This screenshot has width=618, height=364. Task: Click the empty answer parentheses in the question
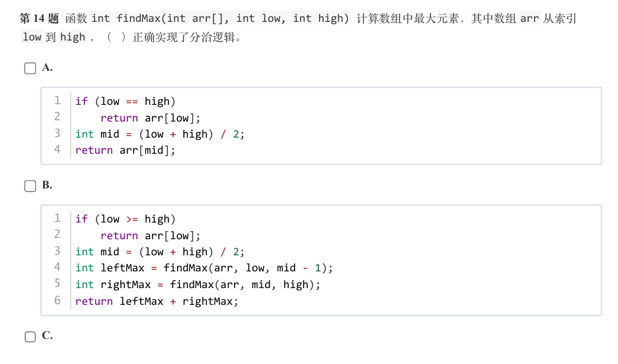(116, 37)
